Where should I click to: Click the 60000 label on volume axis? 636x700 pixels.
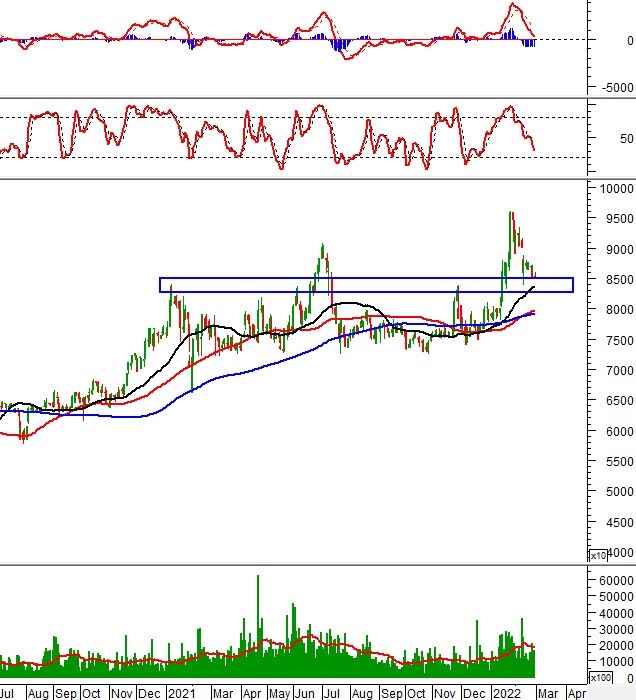click(617, 580)
